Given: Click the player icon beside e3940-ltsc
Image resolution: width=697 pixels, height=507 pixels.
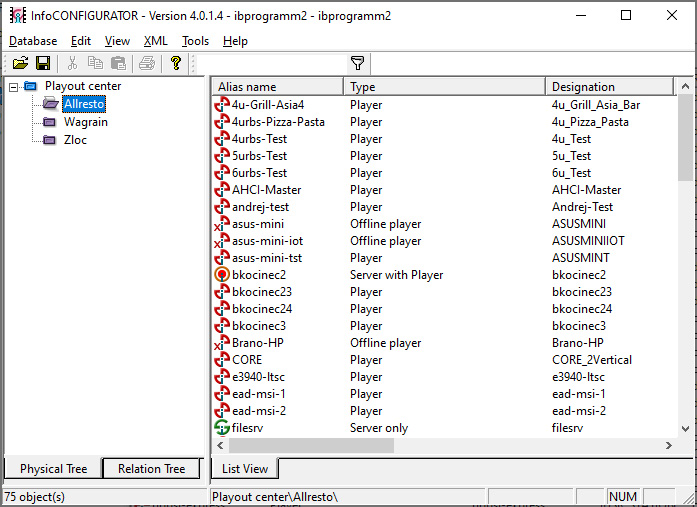Looking at the screenshot, I should click(222, 377).
